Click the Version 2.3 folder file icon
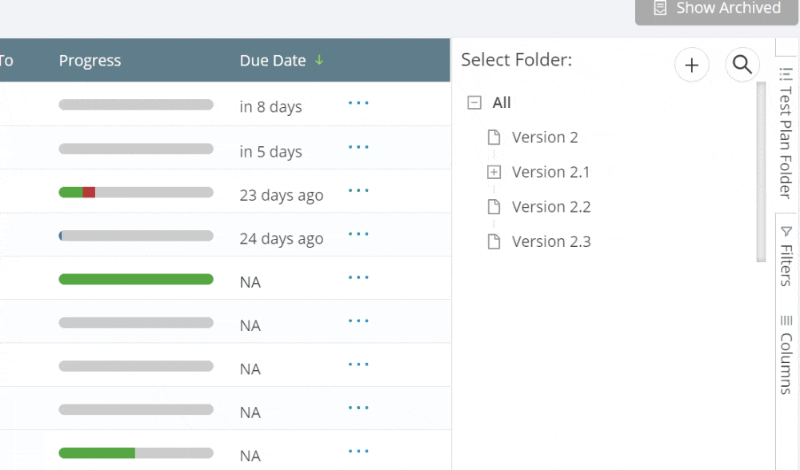Screen dimensions: 800x470 point(493,241)
